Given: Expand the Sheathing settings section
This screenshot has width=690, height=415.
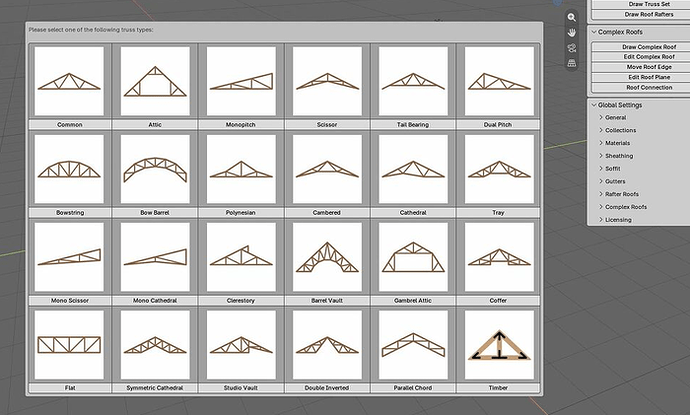Looking at the screenshot, I should 601,156.
